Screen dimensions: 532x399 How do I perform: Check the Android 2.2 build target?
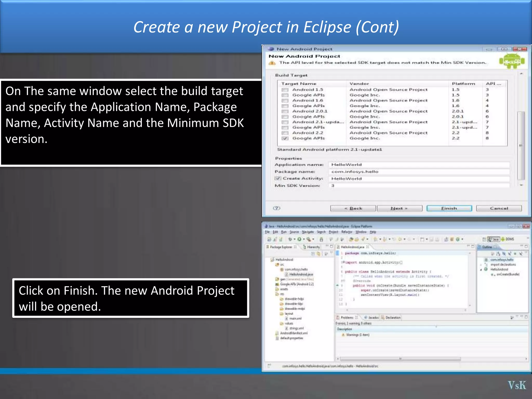click(x=285, y=133)
